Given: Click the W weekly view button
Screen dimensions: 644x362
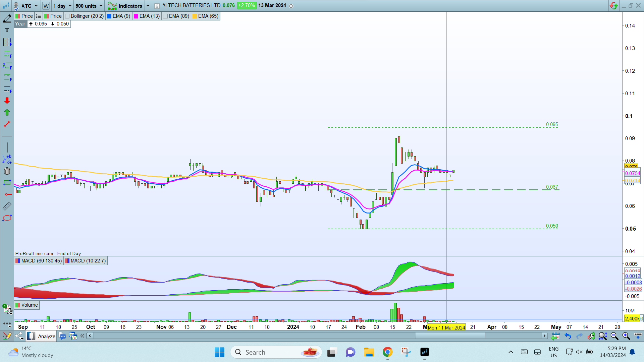Looking at the screenshot, I should [46, 6].
